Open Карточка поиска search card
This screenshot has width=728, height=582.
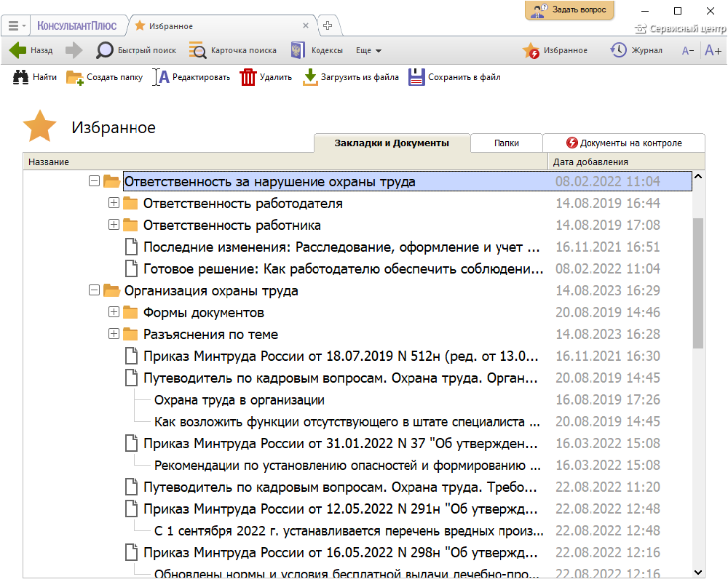tap(198, 50)
